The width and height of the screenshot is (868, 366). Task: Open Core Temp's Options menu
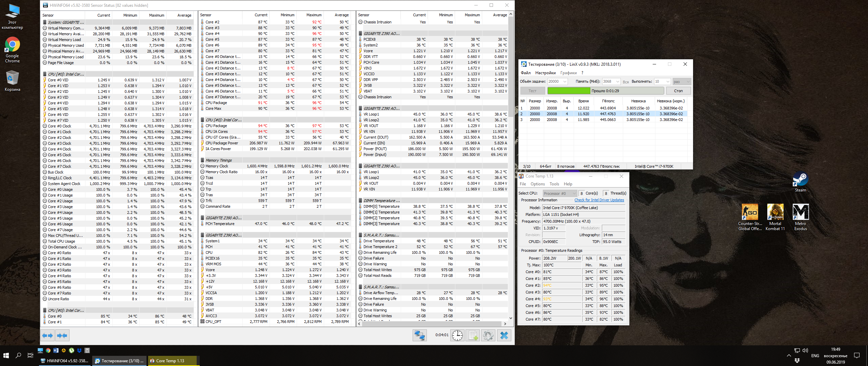coord(537,184)
